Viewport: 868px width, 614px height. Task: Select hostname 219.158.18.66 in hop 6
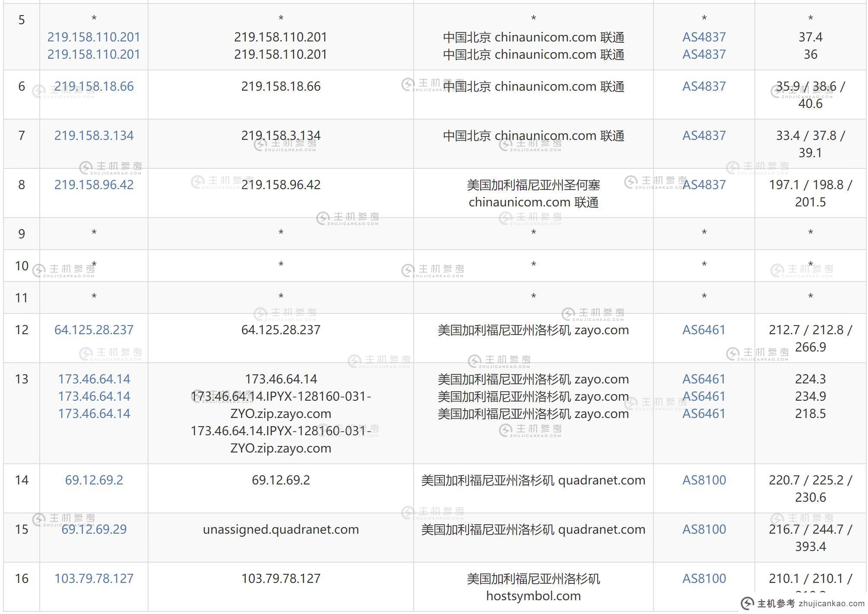point(281,86)
